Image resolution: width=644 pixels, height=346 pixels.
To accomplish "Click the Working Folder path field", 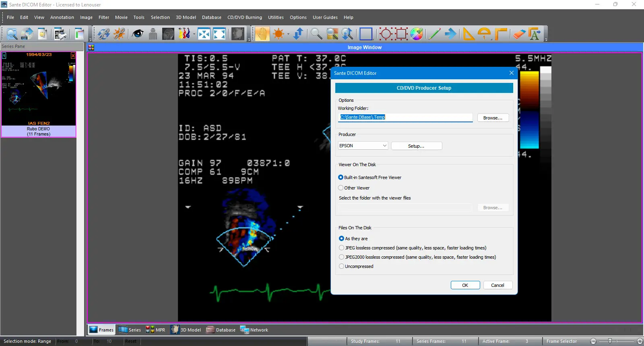I will point(405,117).
